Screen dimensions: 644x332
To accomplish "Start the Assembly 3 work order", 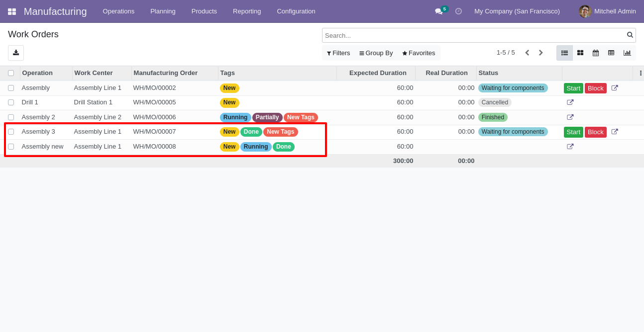I will click(x=573, y=132).
